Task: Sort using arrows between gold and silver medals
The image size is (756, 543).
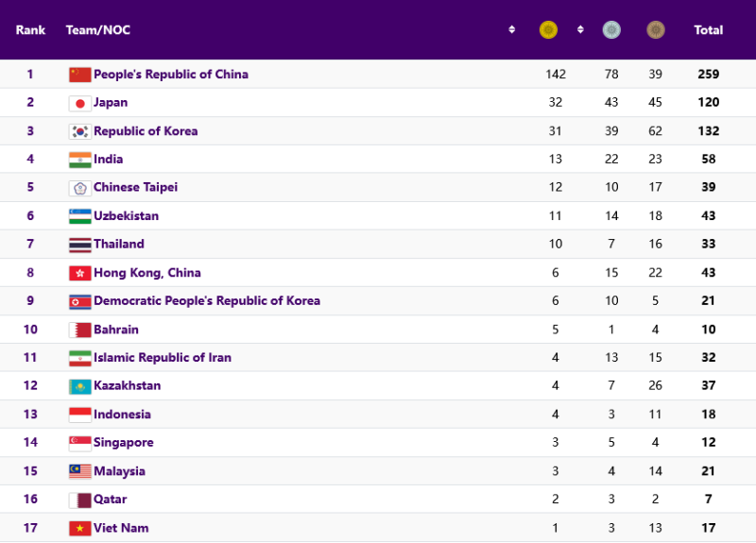Action: (580, 30)
